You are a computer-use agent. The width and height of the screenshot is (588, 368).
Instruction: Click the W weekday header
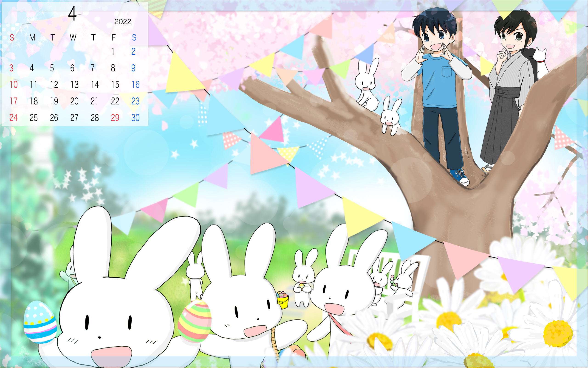[73, 37]
